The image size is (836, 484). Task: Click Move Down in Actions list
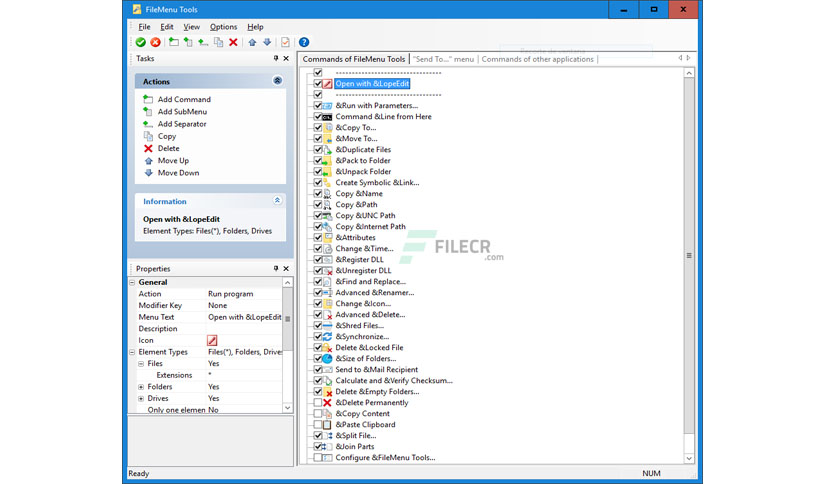[x=179, y=173]
